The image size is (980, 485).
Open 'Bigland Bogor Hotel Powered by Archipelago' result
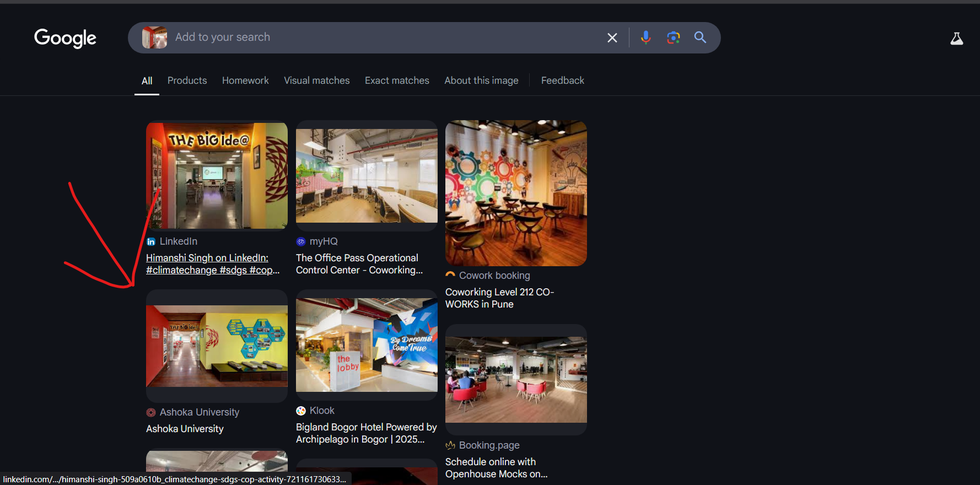tap(367, 433)
